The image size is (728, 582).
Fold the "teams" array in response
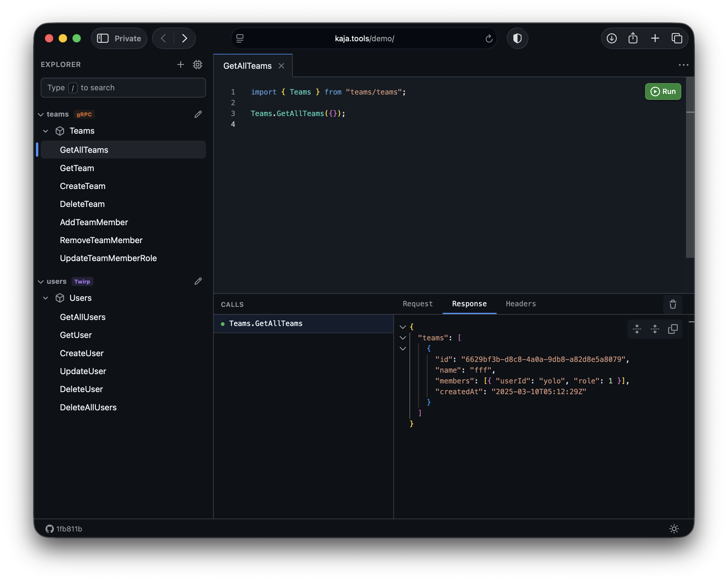[x=403, y=338]
